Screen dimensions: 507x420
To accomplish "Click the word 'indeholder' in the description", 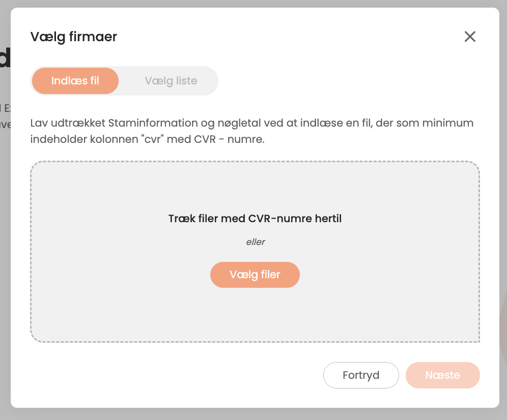I will [x=55, y=139].
